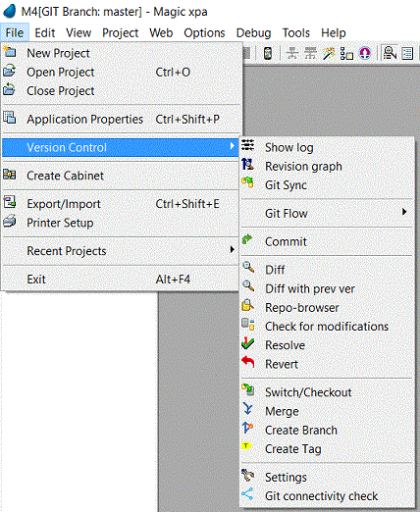420x512 pixels.
Task: Expand the Git Flow submenu arrow
Action: (404, 212)
